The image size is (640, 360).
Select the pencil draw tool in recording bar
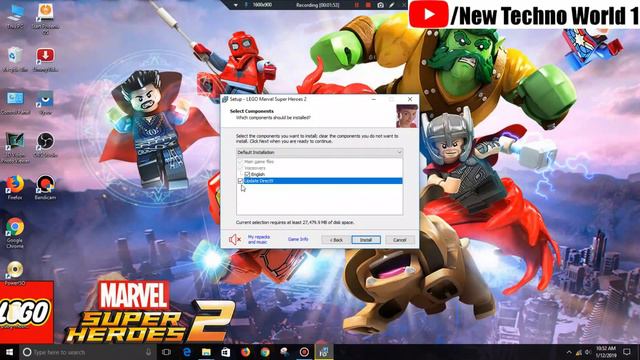392,5
